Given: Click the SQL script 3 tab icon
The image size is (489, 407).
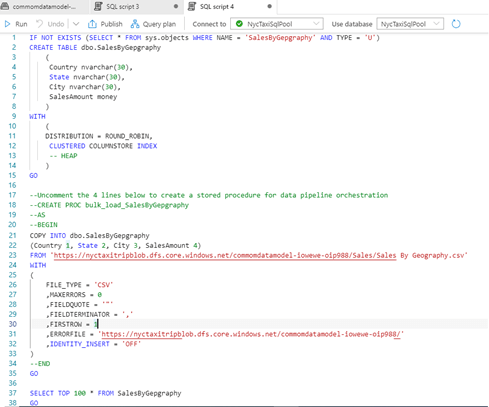Looking at the screenshot, I should tap(98, 6).
